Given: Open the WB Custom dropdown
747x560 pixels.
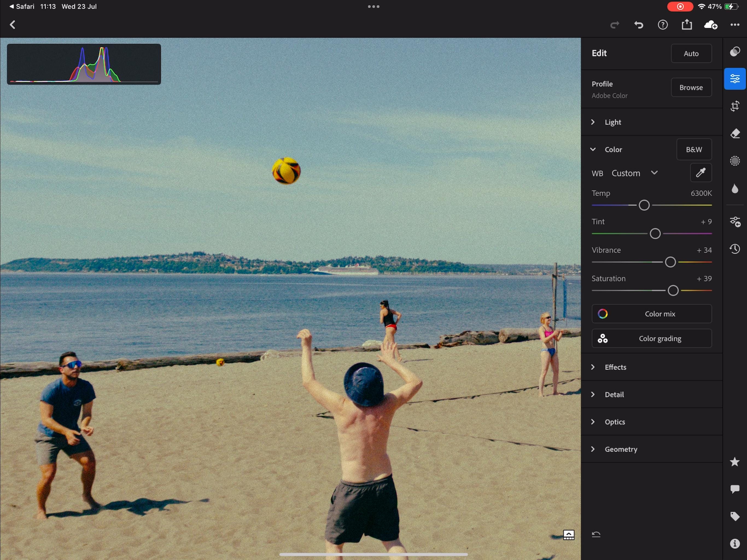Looking at the screenshot, I should [635, 173].
